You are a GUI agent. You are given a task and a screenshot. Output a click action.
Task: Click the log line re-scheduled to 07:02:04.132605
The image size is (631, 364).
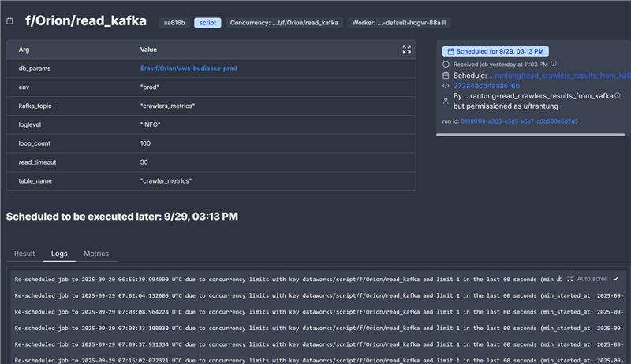click(319, 295)
